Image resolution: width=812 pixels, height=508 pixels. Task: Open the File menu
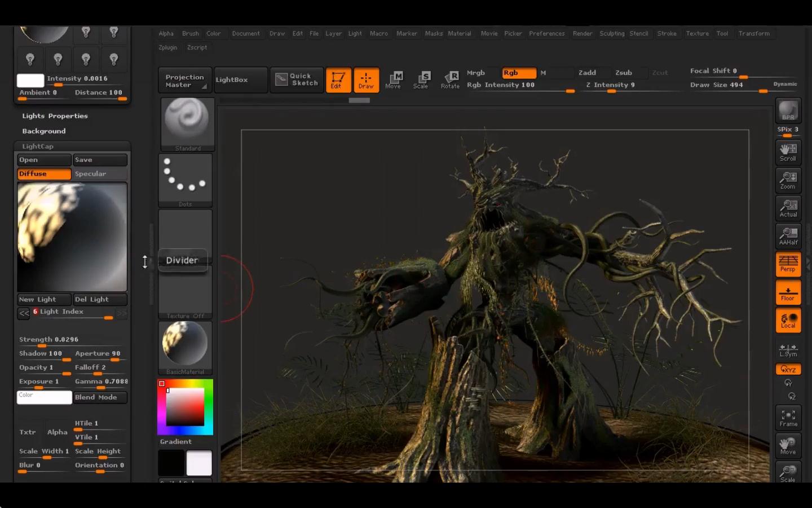coord(314,33)
